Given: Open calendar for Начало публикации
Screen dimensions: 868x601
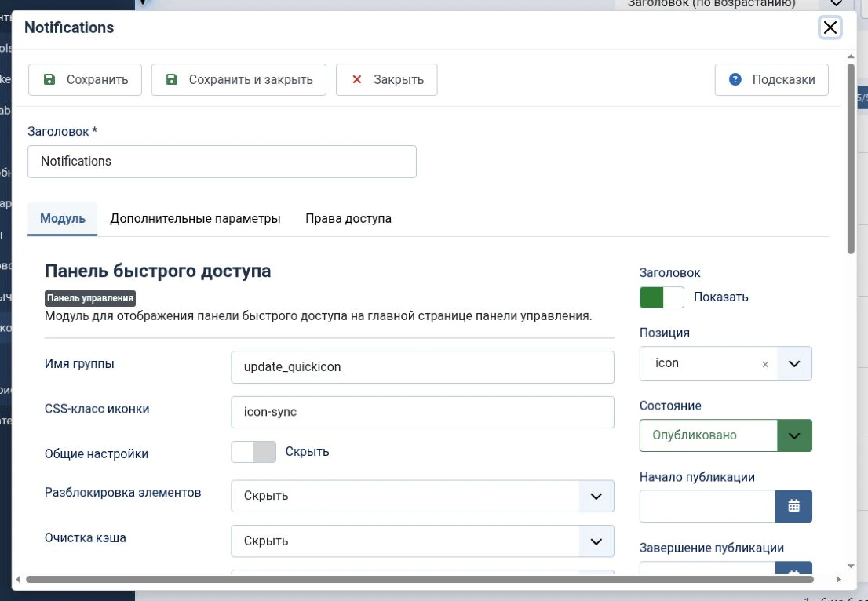Looking at the screenshot, I should (x=793, y=506).
